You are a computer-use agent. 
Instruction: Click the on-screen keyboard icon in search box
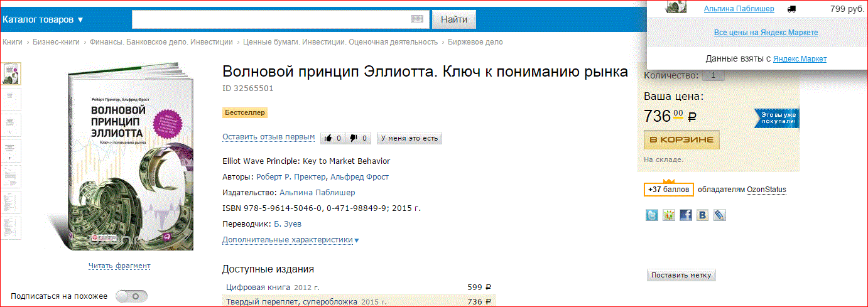[x=418, y=19]
